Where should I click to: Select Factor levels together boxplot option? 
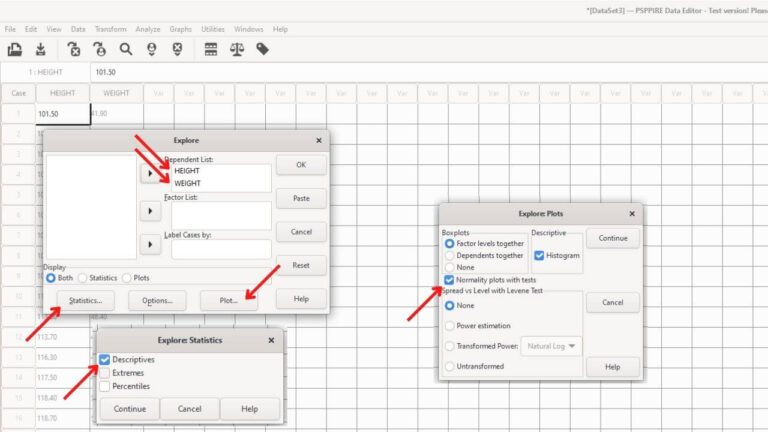[x=449, y=243]
